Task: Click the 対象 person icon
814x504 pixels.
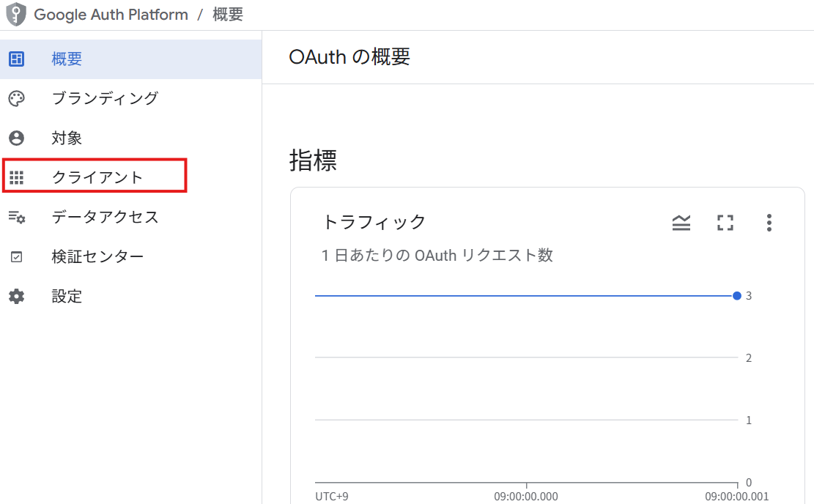Action: pyautogui.click(x=17, y=138)
